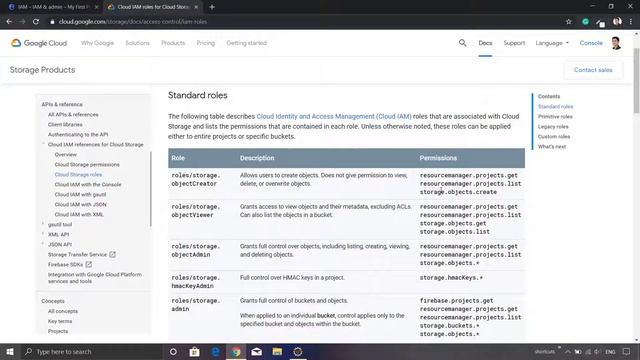This screenshot has height=360, width=640.
Task: Click the green extension icon in Chrome toolbar
Action: (585, 22)
